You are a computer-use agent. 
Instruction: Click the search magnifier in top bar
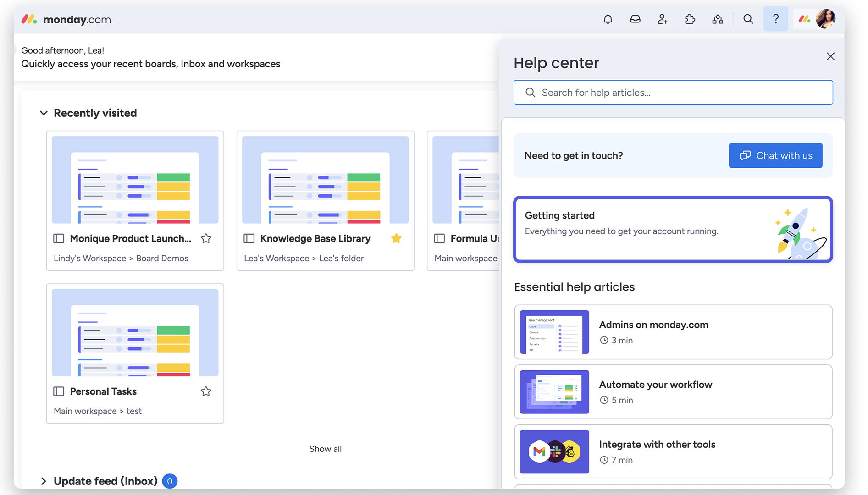coord(748,19)
